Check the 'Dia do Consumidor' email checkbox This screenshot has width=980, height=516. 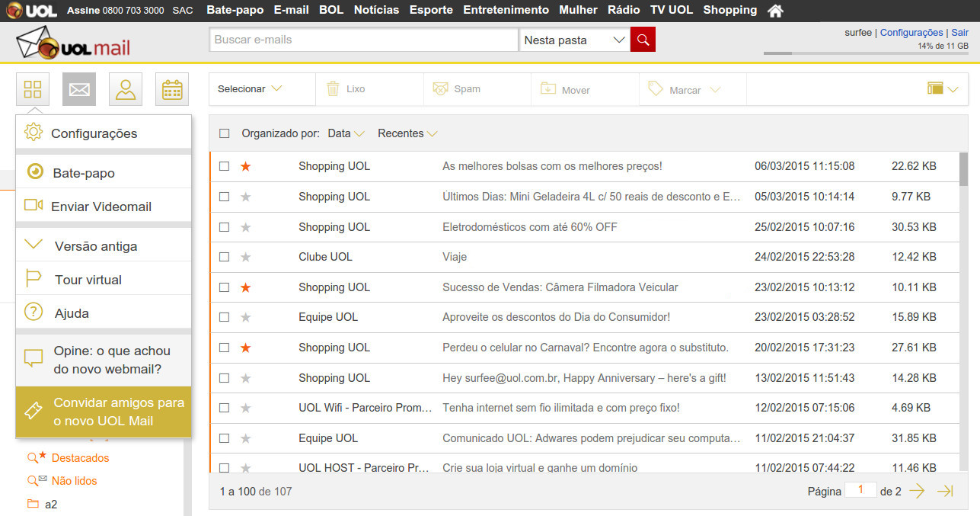click(224, 317)
